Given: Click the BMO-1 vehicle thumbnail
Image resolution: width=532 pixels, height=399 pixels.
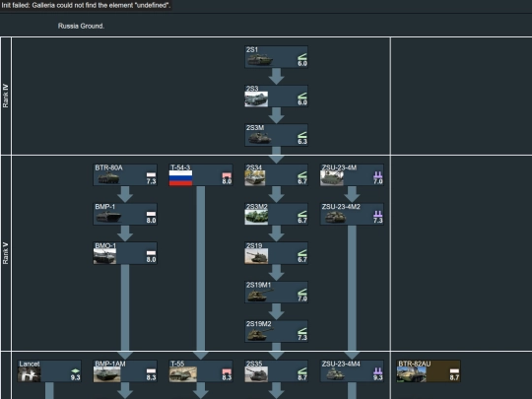Looking at the screenshot, I should tap(104, 256).
